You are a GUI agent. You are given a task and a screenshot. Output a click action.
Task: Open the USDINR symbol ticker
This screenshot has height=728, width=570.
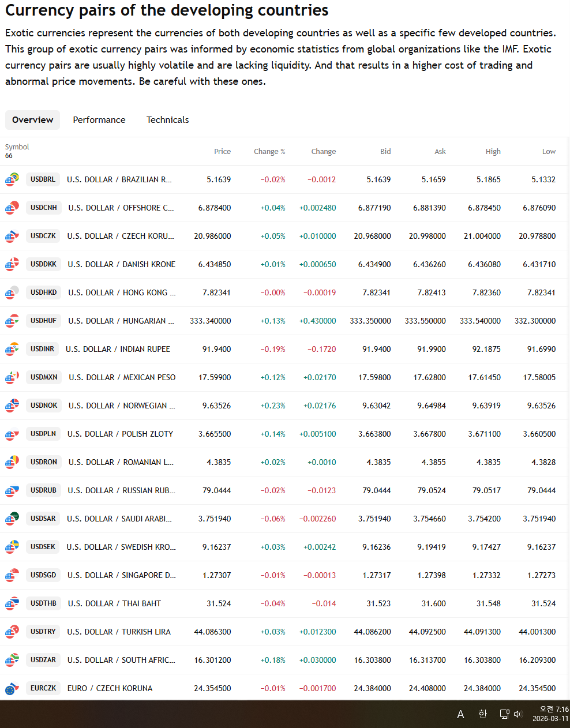[x=42, y=349]
